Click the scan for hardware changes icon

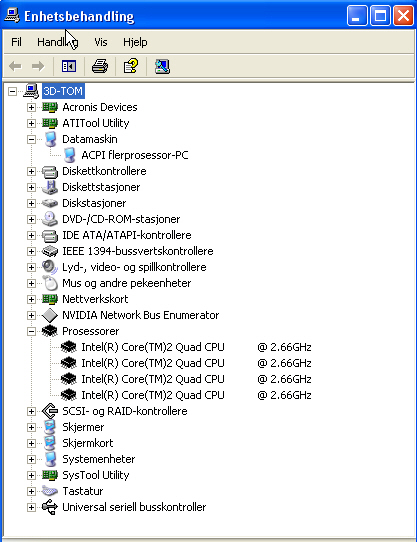[x=162, y=66]
